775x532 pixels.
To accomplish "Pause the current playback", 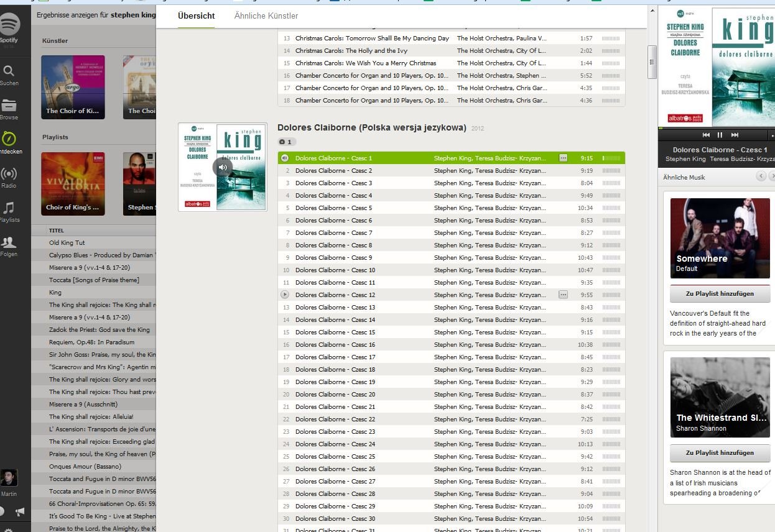I will click(x=720, y=135).
